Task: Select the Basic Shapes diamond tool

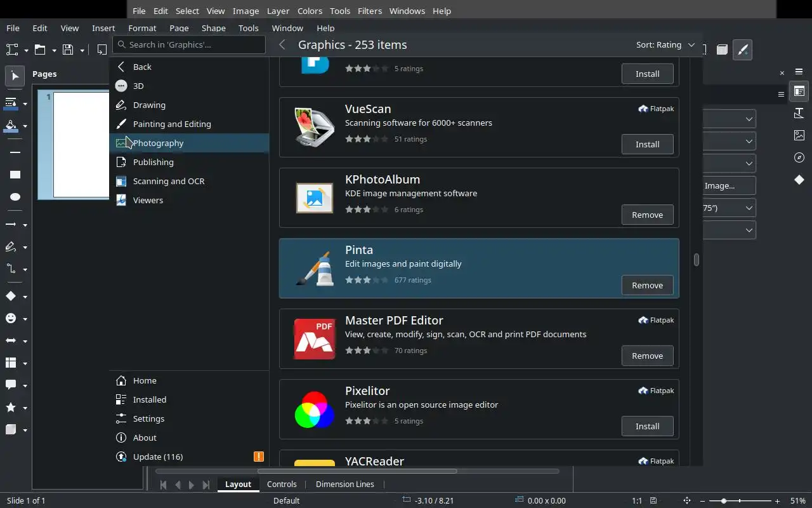Action: click(11, 296)
